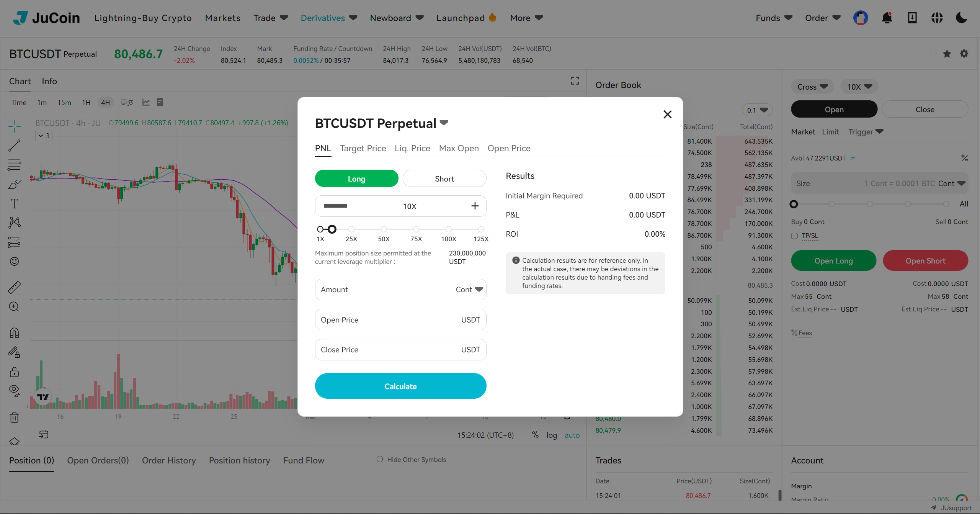This screenshot has height=514, width=980.
Task: Open the language globe icon
Action: pos(937,18)
